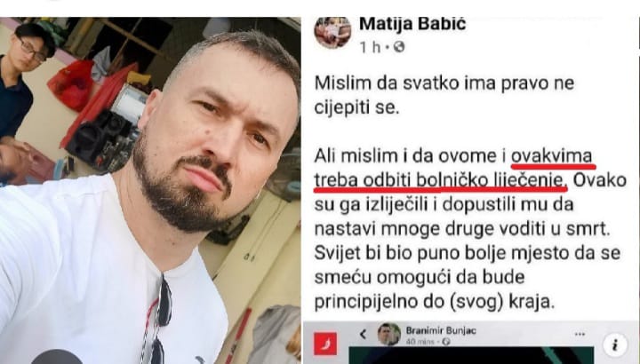The image size is (640, 364).
Task: Click the red chili pepper logo icon
Action: pos(325,344)
